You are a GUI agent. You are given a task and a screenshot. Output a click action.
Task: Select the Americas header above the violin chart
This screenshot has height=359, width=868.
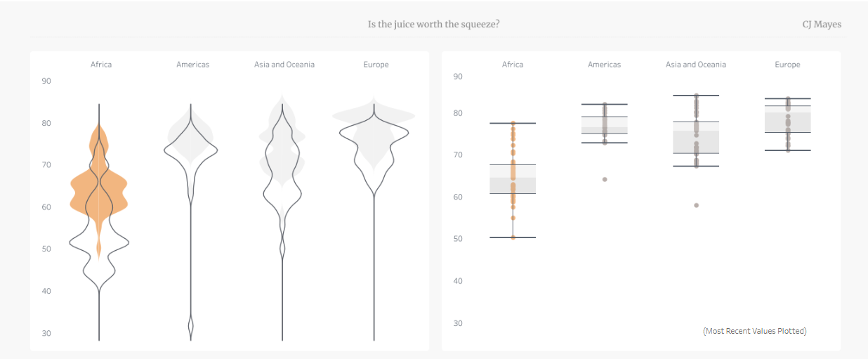pos(193,65)
